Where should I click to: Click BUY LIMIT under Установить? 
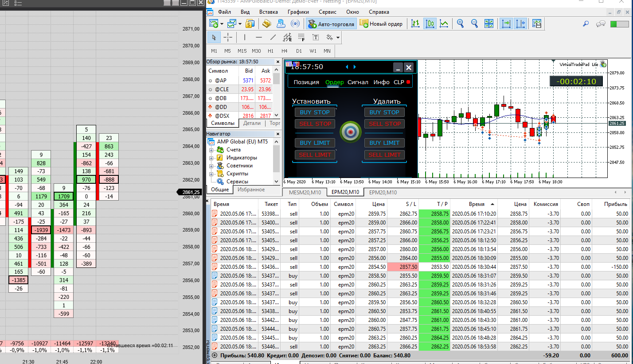tap(315, 143)
